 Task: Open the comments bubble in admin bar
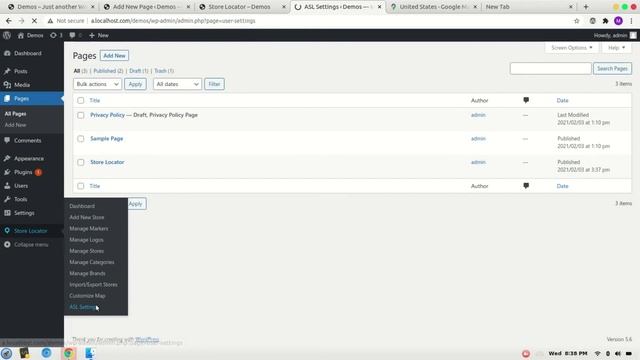76,36
